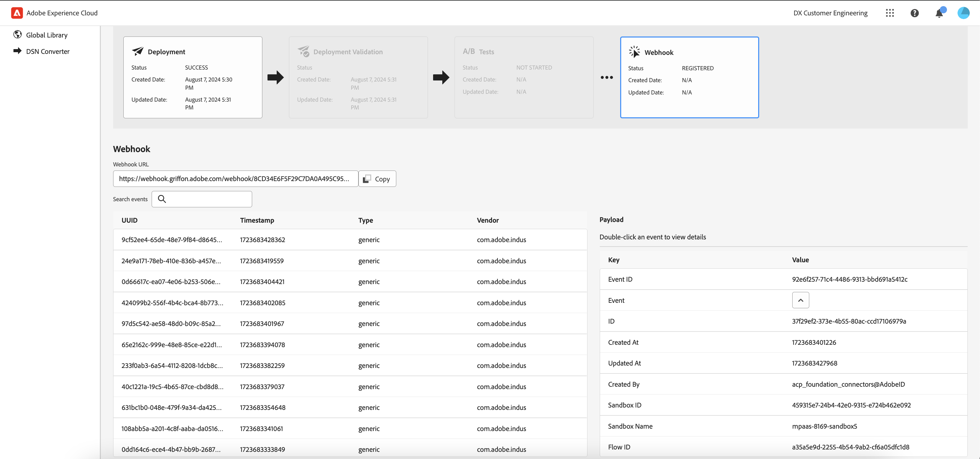The height and width of the screenshot is (459, 980).
Task: Select event row 9cf52ee4-65de-48e7-9f84-d8645...
Action: coord(350,239)
